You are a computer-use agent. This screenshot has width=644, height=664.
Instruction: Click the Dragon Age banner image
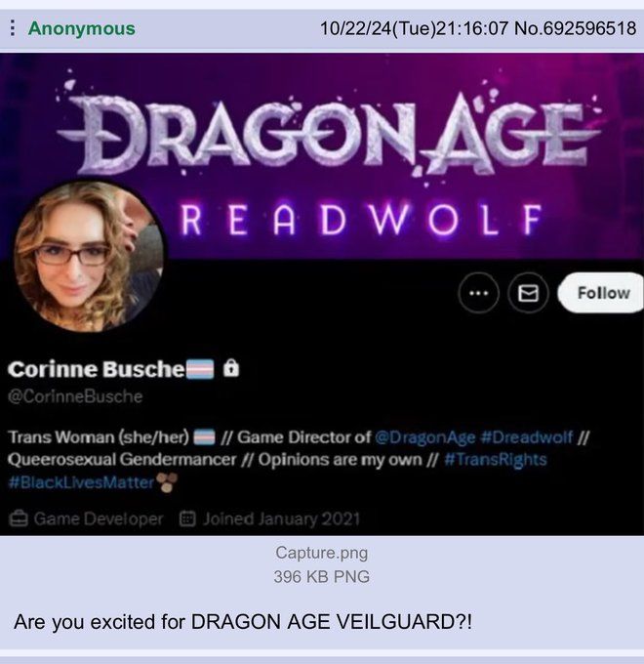pos(322,156)
